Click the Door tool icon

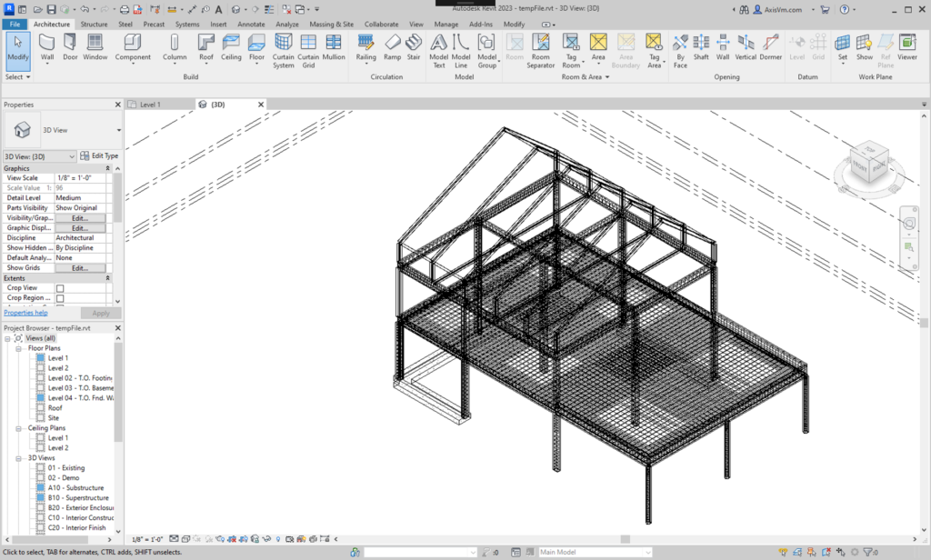click(70, 47)
